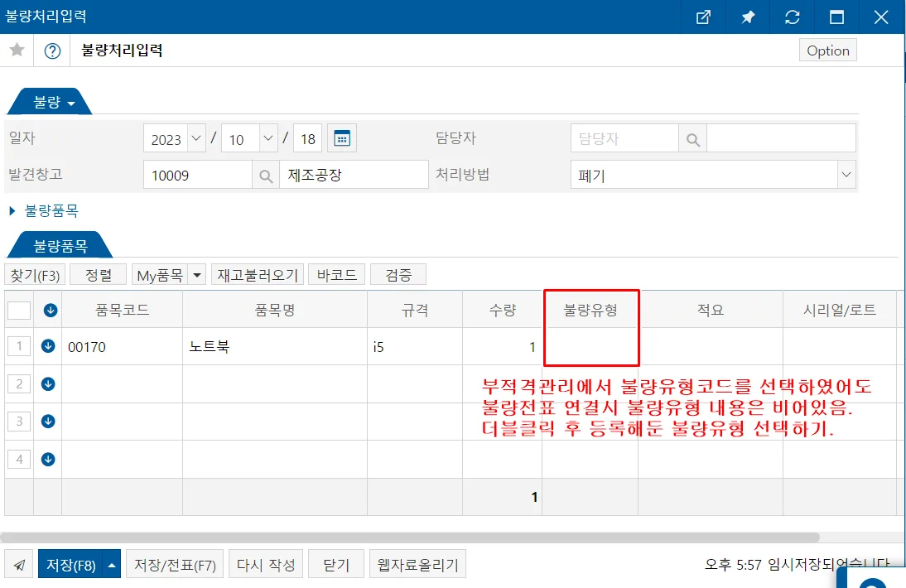The width and height of the screenshot is (906, 588).
Task: Click the refresh icon in title bar
Action: [x=793, y=17]
